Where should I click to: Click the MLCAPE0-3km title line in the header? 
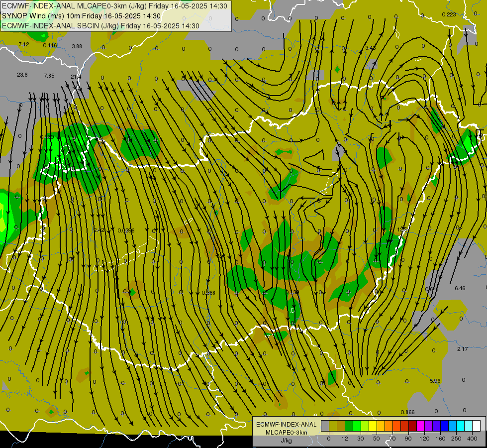114,6
